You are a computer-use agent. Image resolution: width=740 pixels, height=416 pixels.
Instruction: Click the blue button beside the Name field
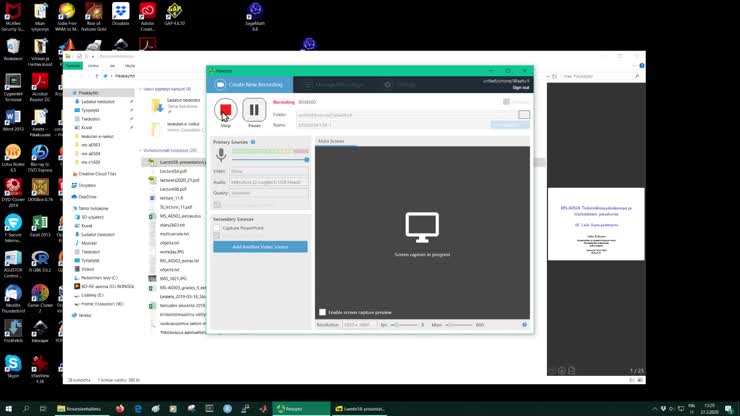click(510, 125)
